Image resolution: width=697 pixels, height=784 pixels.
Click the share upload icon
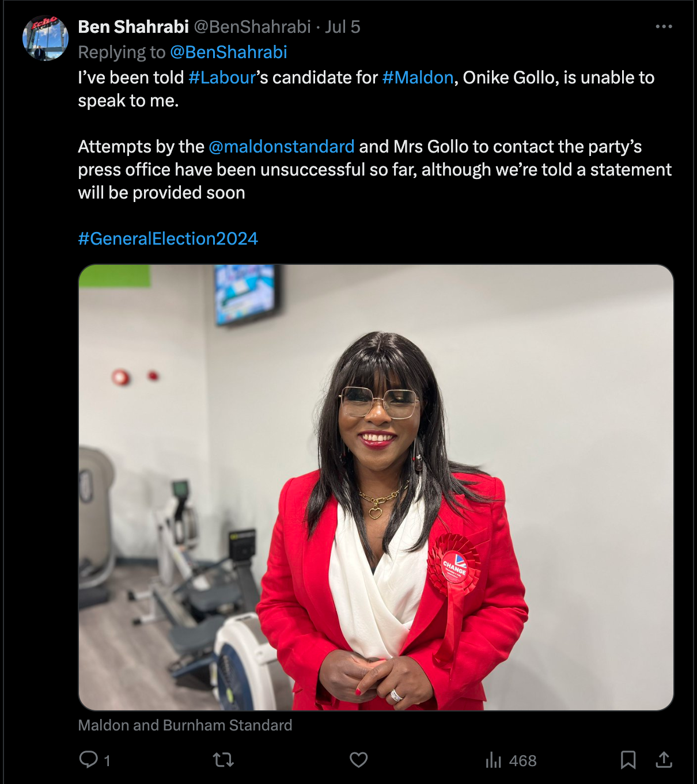pos(664,760)
